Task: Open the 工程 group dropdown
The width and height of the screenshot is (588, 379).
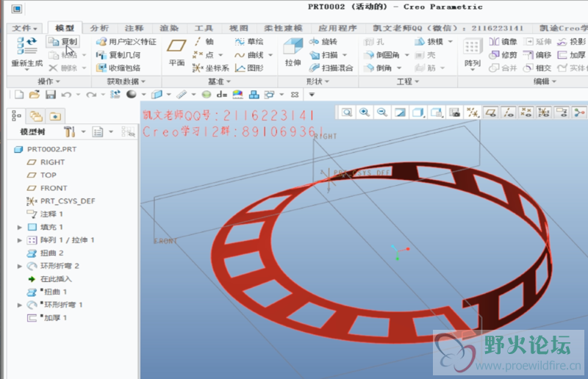Action: click(x=408, y=82)
